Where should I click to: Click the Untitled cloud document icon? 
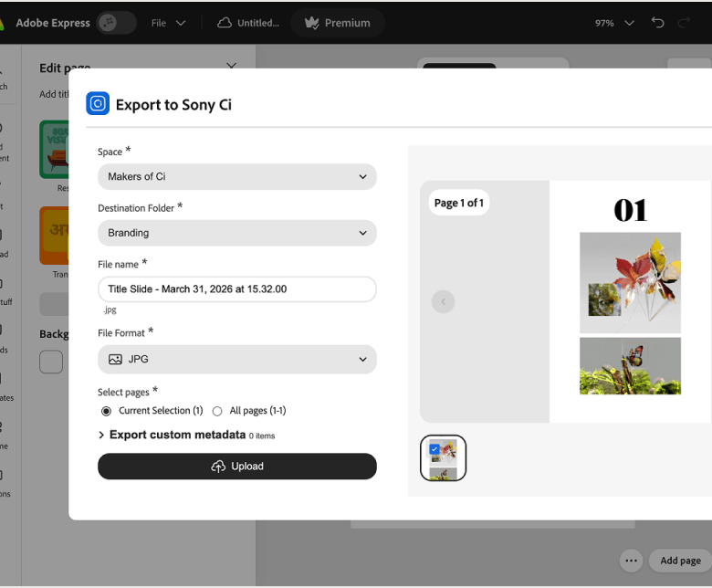225,23
